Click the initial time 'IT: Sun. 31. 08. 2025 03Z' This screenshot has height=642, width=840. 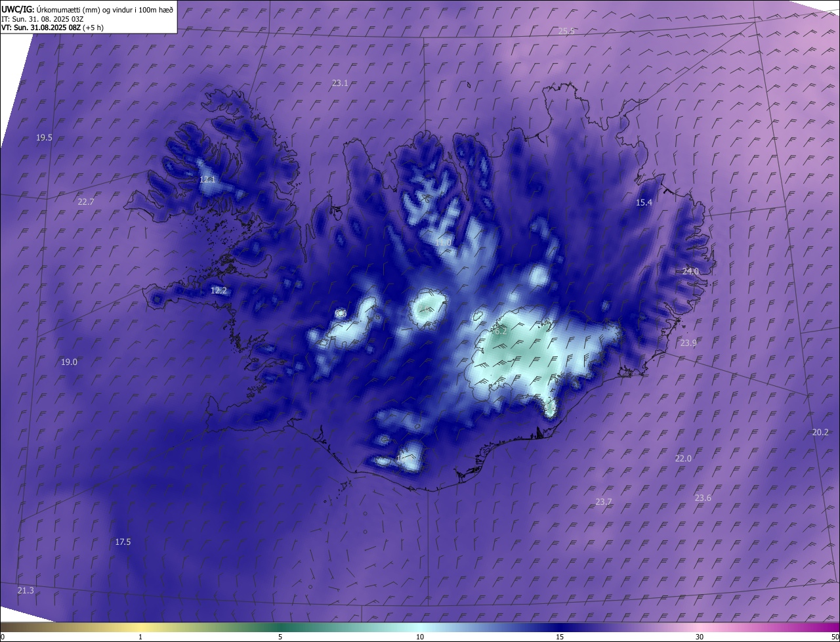click(x=43, y=18)
